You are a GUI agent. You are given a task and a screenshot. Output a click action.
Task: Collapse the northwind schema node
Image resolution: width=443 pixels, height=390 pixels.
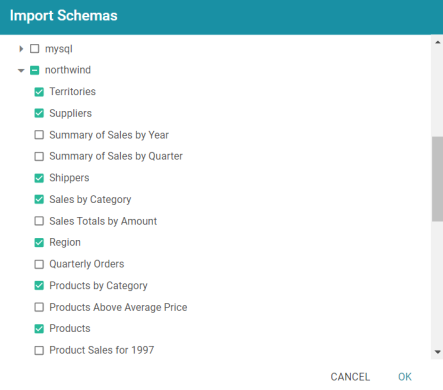[x=21, y=70]
